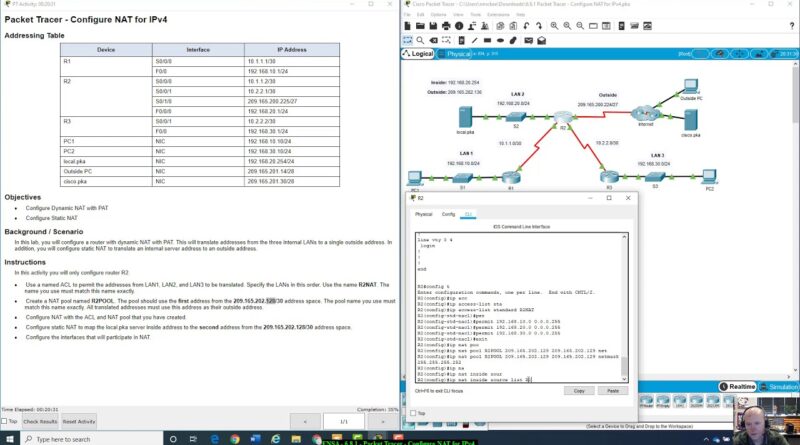800x445 pixels.
Task: Click the page number field showing 1/1
Action: coord(344,422)
